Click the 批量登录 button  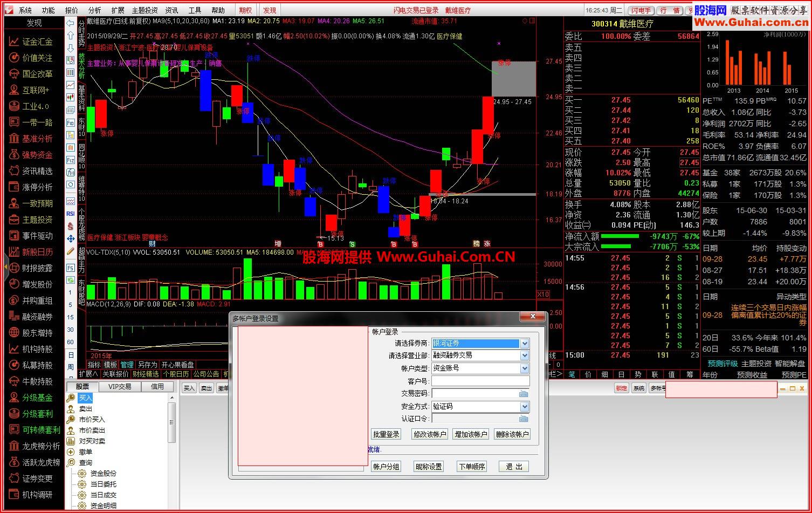coord(386,434)
